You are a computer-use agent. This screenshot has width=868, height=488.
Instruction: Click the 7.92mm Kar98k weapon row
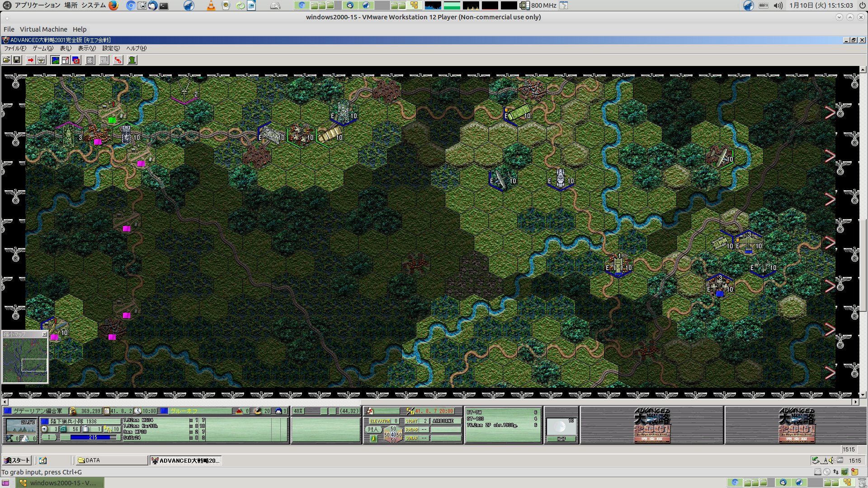pyautogui.click(x=165, y=426)
